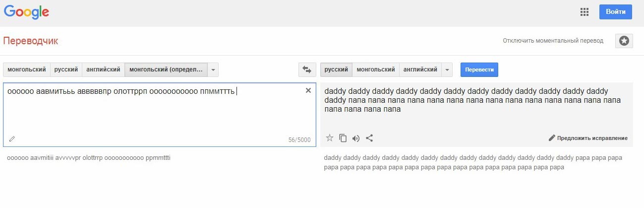
Task: Save translation with the star icon
Action: (330, 138)
